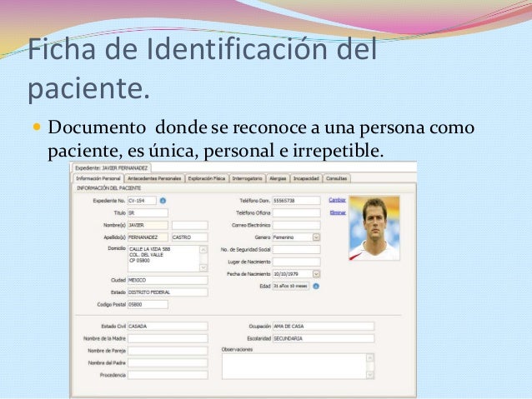Image resolution: width=532 pixels, height=399 pixels.
Task: Click the info icon next to Expediente No.
Action: pos(163,201)
